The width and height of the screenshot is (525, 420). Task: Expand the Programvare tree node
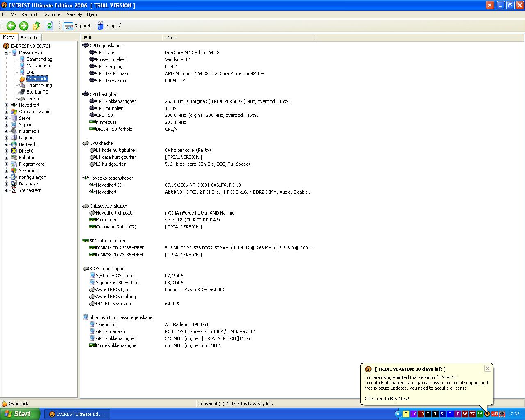click(7, 164)
